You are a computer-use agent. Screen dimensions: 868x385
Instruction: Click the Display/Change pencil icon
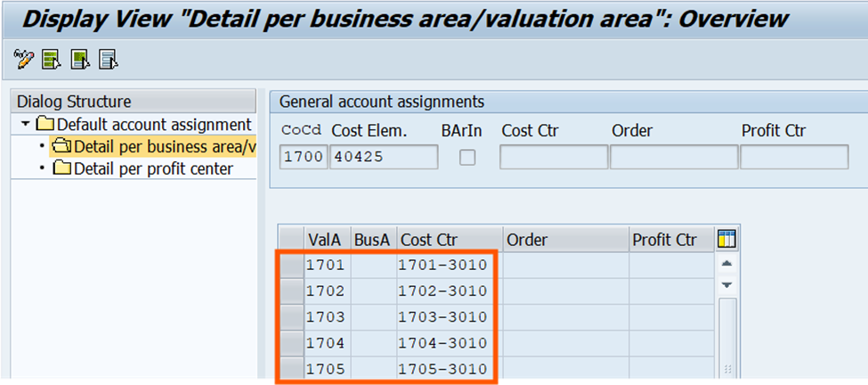pyautogui.click(x=24, y=60)
